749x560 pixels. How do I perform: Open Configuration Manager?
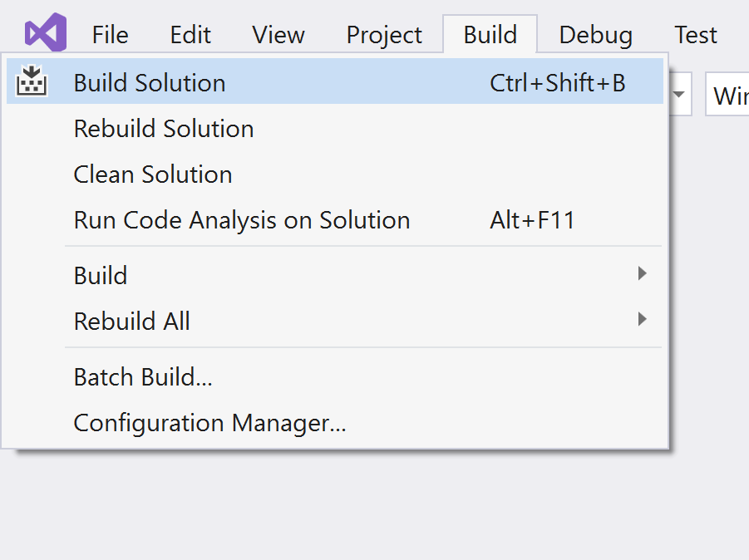pyautogui.click(x=209, y=423)
